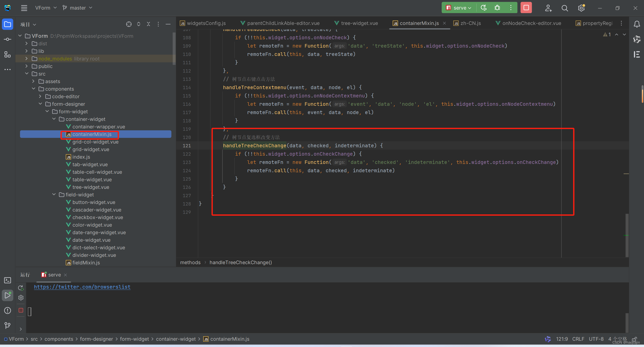Image resolution: width=644 pixels, height=347 pixels.
Task: Open the twitter.com/browserslist link
Action: [82, 287]
